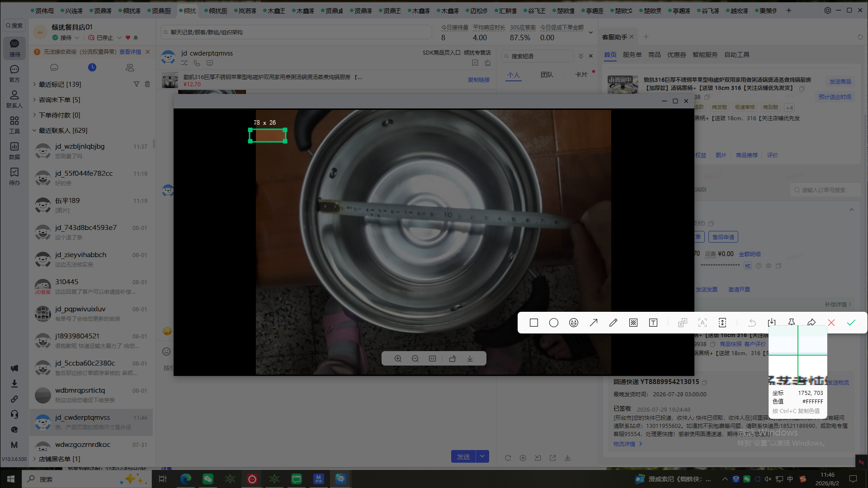Screen dimensions: 868x488
Task: Expand the statistics bar with the chevron
Action: click(591, 33)
